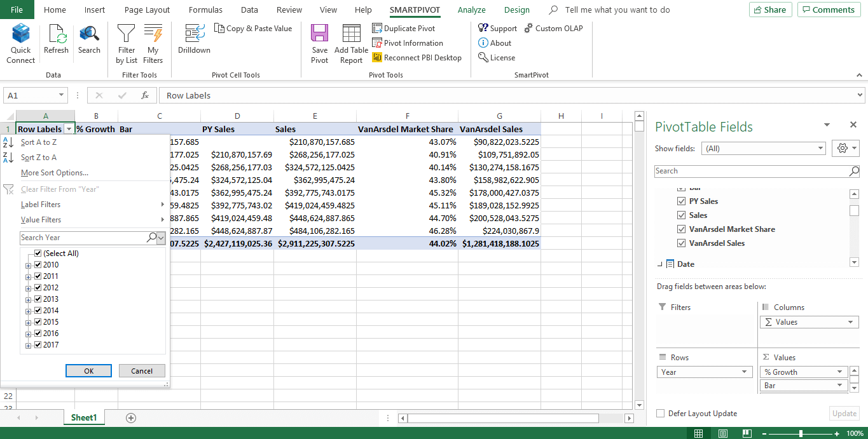Click OK to apply the year filter
This screenshot has height=439, width=868.
pyautogui.click(x=88, y=370)
